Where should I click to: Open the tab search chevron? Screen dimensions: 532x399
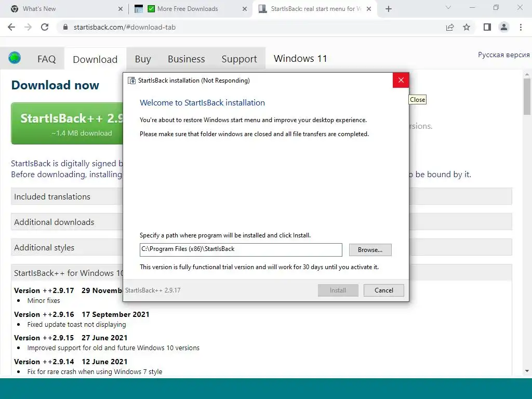(x=448, y=7)
